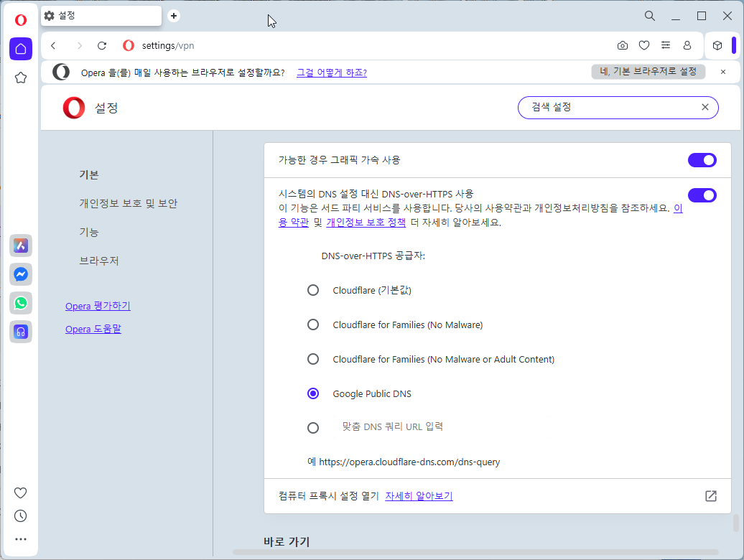
Task: Open the 개인정보 보호 및 보안 section
Action: 130,203
